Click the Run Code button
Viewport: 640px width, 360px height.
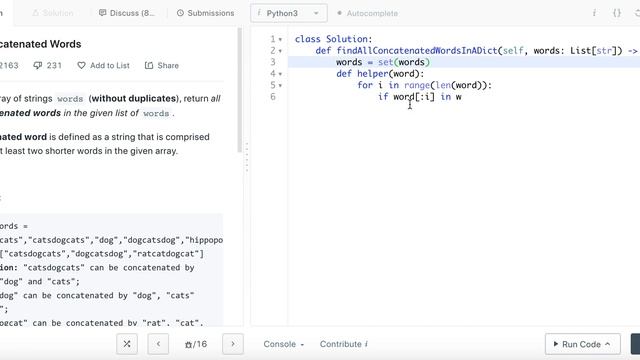coord(582,344)
